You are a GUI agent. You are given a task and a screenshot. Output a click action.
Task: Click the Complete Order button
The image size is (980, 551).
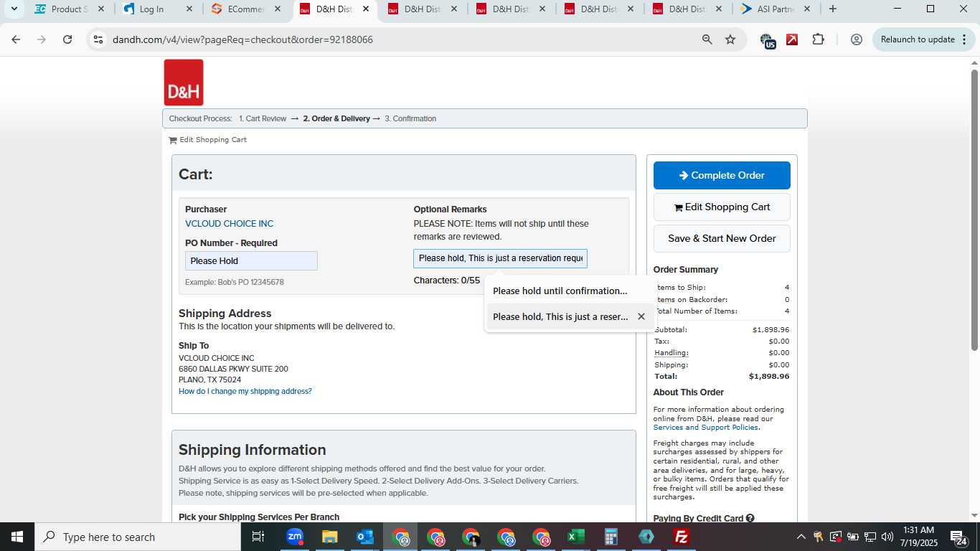point(722,175)
